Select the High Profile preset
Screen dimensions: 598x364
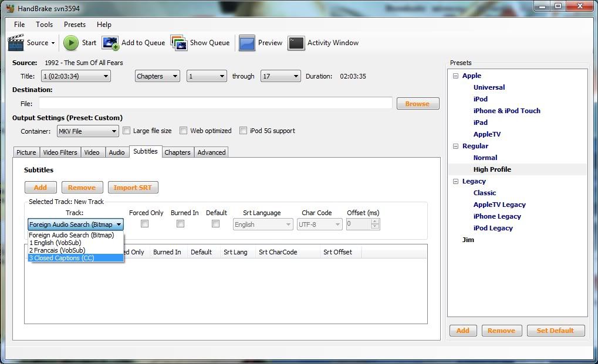(x=492, y=169)
